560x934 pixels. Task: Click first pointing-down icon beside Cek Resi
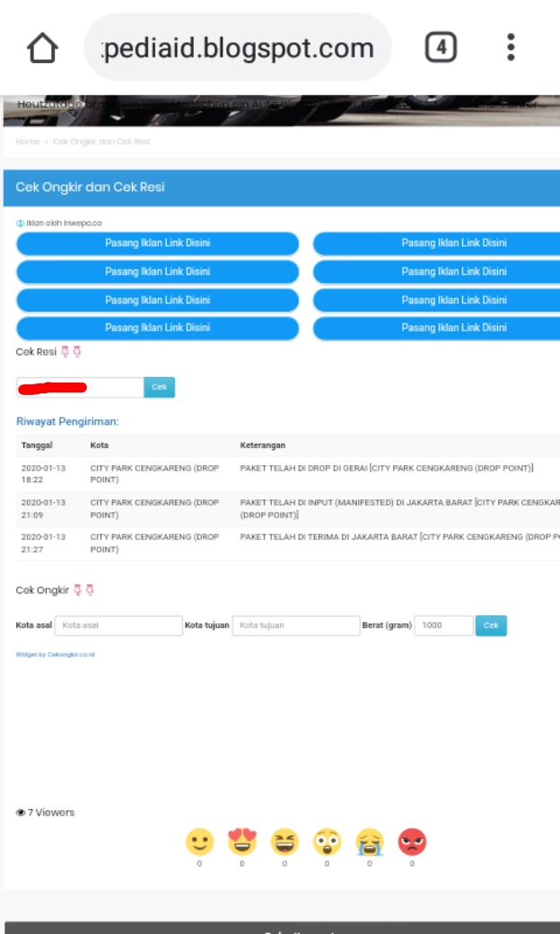click(66, 352)
